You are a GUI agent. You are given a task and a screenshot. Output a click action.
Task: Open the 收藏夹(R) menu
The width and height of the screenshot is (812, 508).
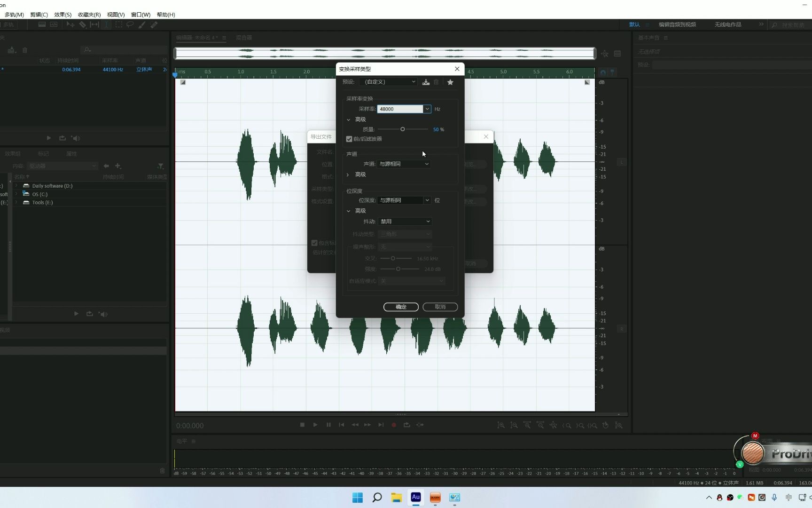pyautogui.click(x=89, y=15)
